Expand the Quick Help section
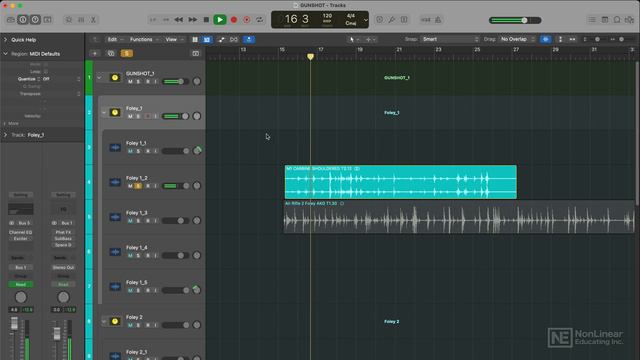 [x=5, y=40]
